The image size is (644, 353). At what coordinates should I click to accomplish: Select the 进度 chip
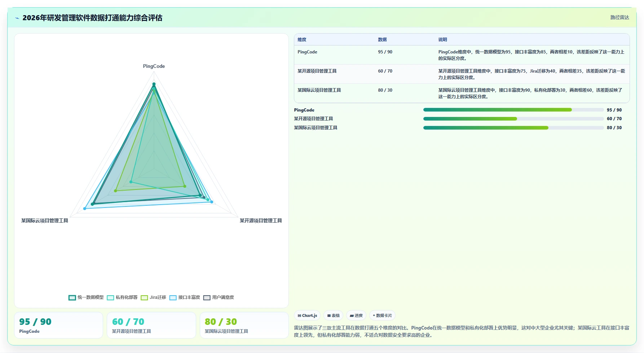[356, 315]
